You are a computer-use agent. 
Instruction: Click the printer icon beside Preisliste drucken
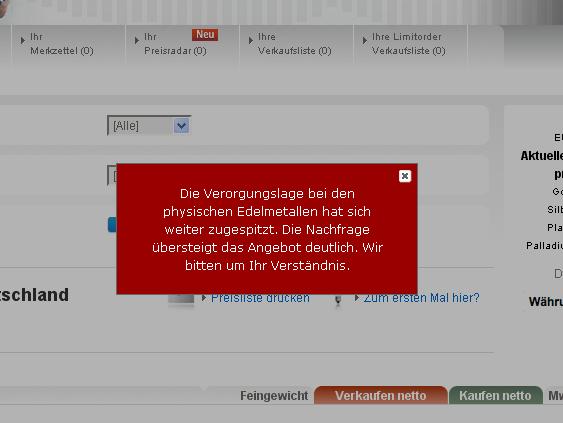181,301
